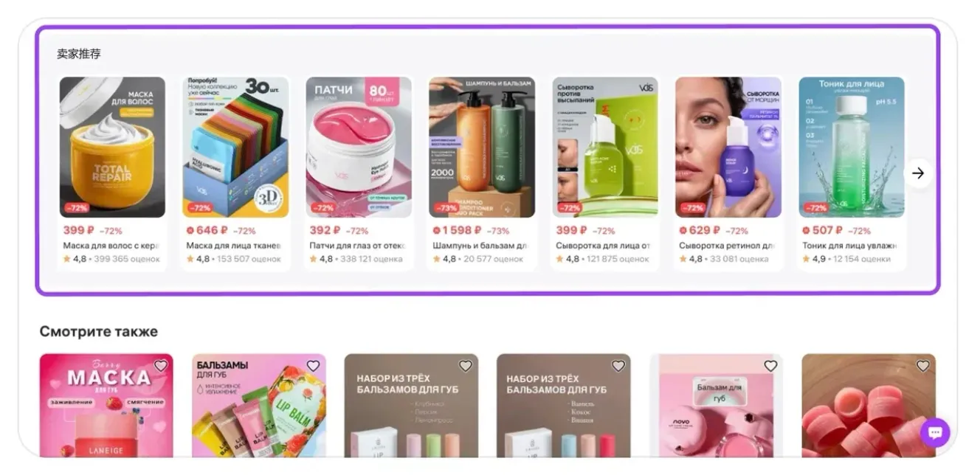
Task: Open the Total Repair hair mask image
Action: pos(112,147)
